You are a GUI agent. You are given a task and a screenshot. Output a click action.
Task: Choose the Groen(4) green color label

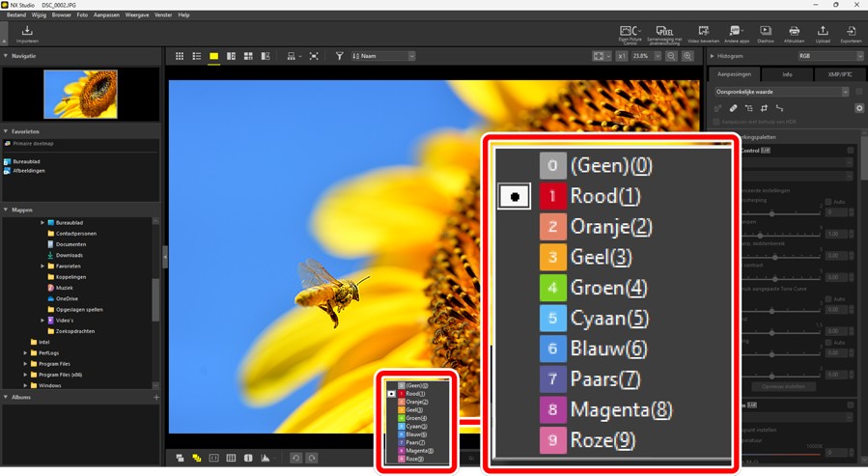coord(596,288)
